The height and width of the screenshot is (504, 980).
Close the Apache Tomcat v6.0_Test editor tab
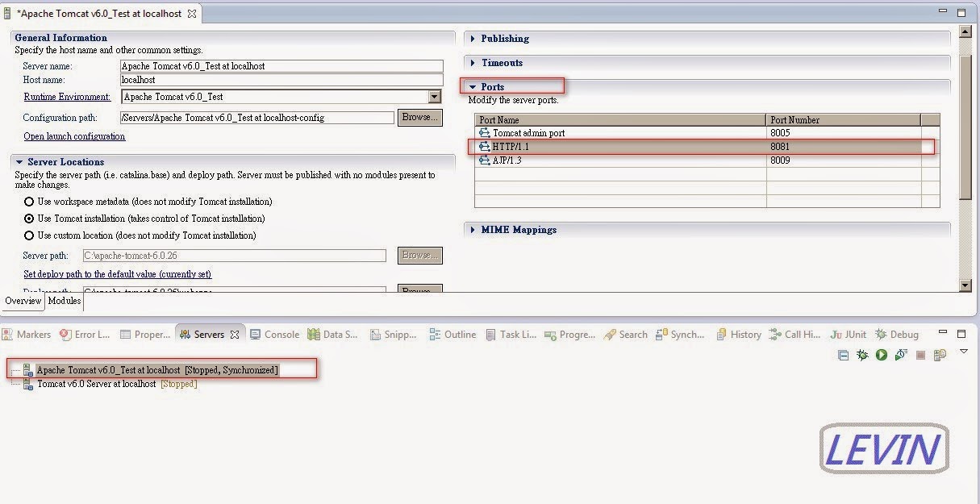(191, 14)
